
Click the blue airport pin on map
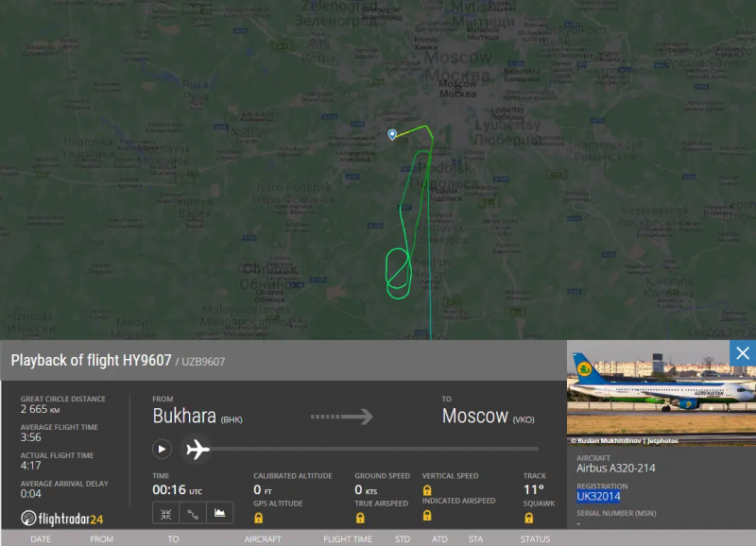[392, 134]
